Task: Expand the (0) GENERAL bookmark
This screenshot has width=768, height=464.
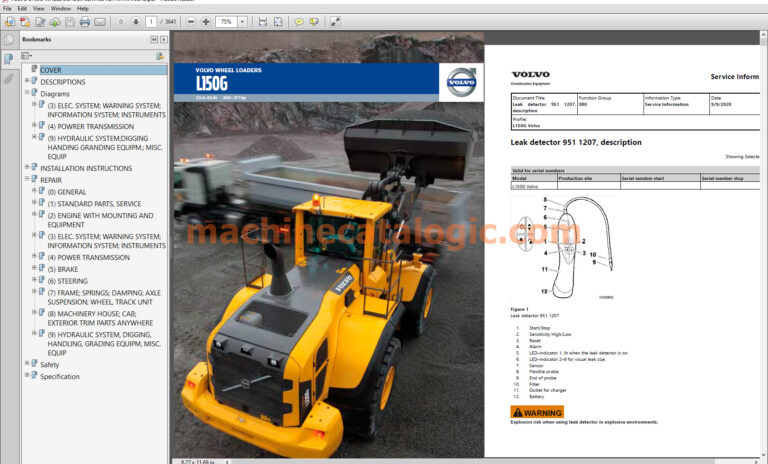Action: coord(34,191)
